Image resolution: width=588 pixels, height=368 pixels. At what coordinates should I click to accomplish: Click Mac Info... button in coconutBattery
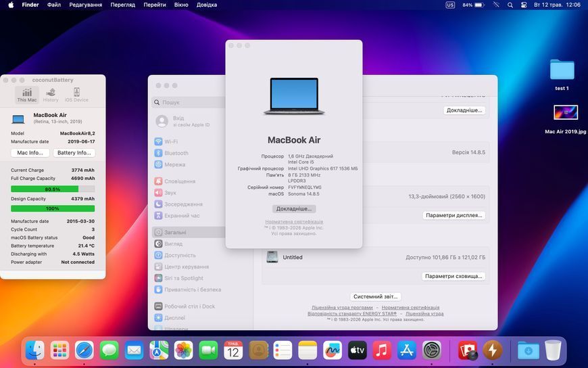[x=30, y=153]
